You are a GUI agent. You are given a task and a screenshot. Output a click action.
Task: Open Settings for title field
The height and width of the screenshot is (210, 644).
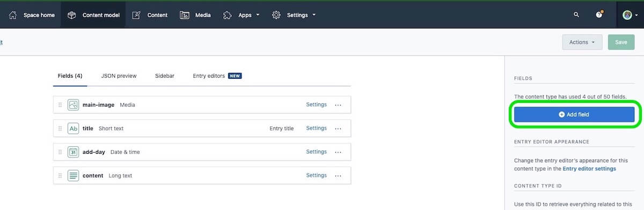coord(316,129)
